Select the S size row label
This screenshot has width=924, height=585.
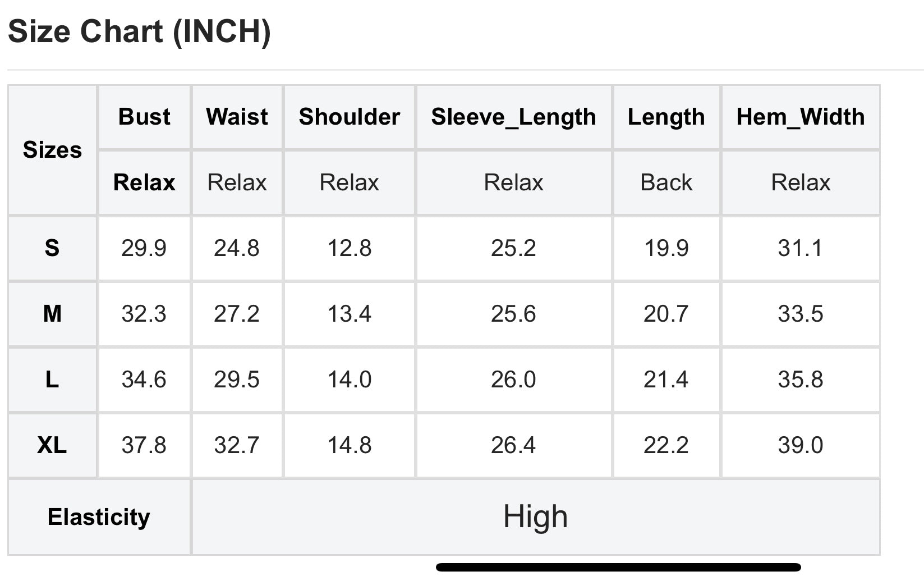(52, 248)
